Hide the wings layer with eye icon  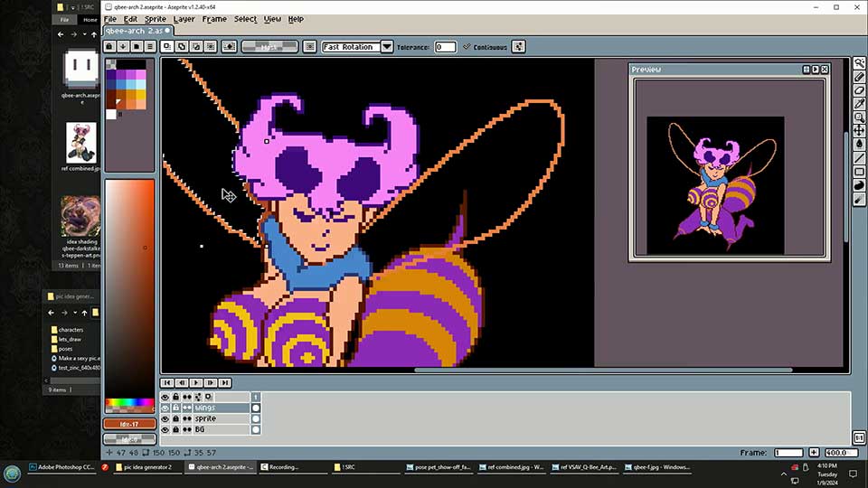pos(165,408)
